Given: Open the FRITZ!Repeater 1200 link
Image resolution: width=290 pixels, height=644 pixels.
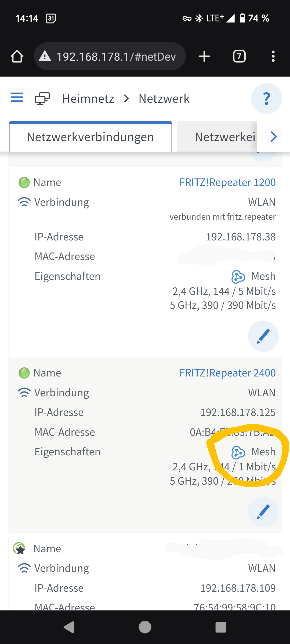Looking at the screenshot, I should click(x=227, y=182).
